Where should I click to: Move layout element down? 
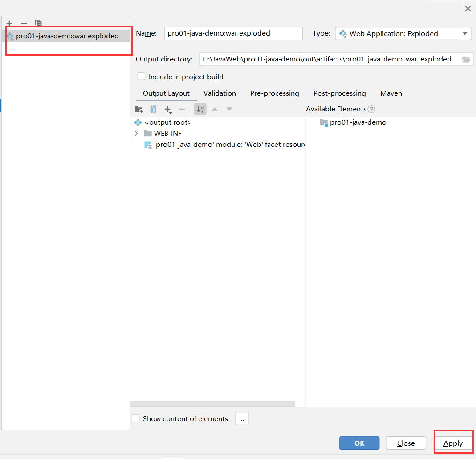point(229,109)
